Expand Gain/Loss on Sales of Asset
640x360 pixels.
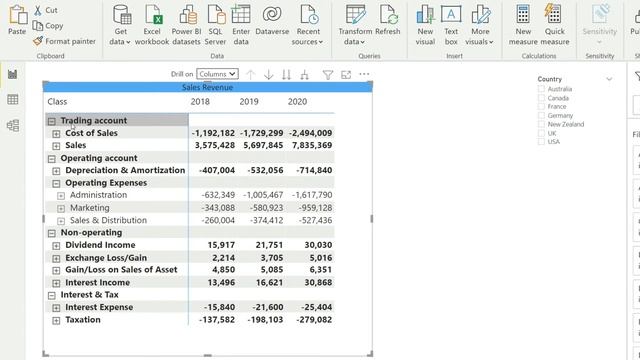pos(56,270)
